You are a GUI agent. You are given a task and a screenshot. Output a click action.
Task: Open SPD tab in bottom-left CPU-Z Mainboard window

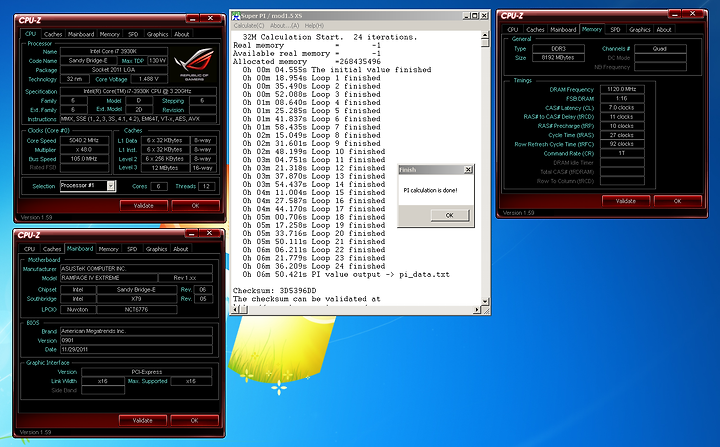132,249
